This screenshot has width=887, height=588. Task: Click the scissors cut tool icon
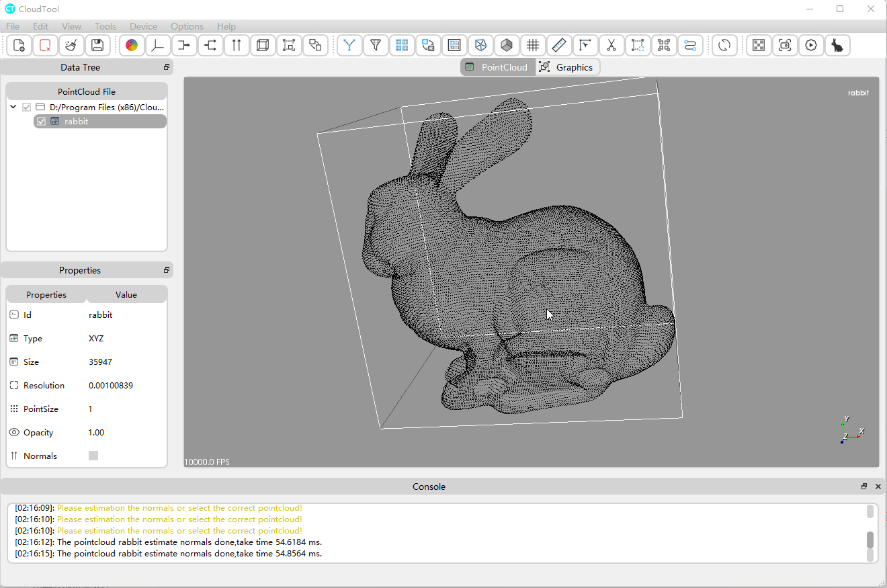pos(611,46)
